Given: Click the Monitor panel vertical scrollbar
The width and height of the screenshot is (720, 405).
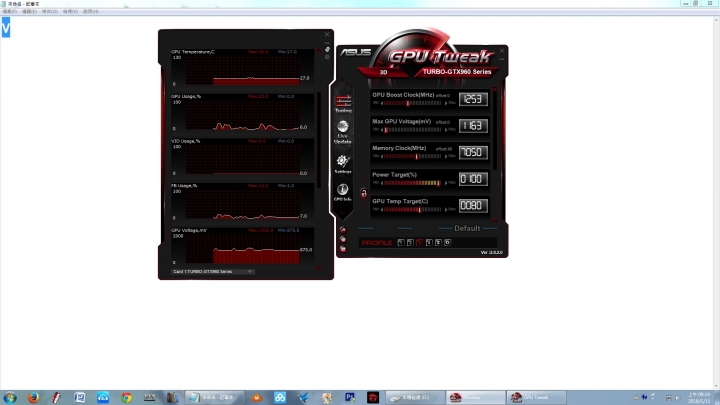Looking at the screenshot, I should click(319, 140).
